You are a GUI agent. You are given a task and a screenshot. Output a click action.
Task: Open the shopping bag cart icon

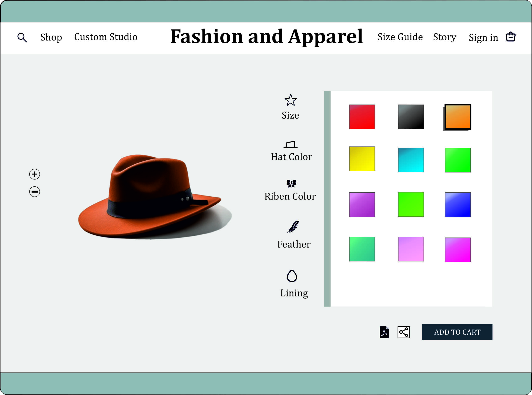[510, 37]
